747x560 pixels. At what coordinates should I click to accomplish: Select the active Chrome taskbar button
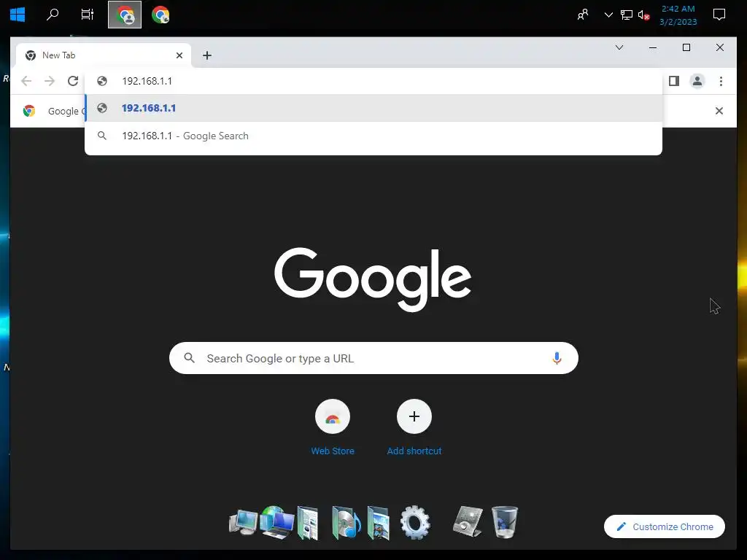tap(125, 15)
